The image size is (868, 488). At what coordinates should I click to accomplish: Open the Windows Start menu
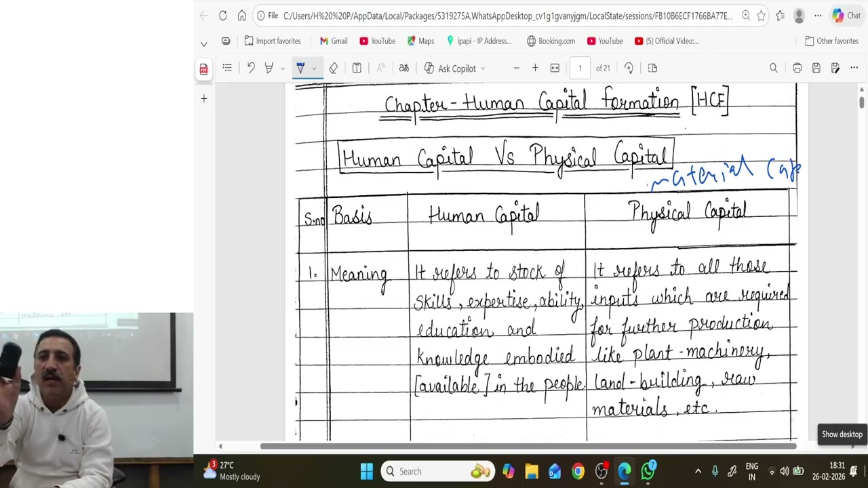coord(367,471)
